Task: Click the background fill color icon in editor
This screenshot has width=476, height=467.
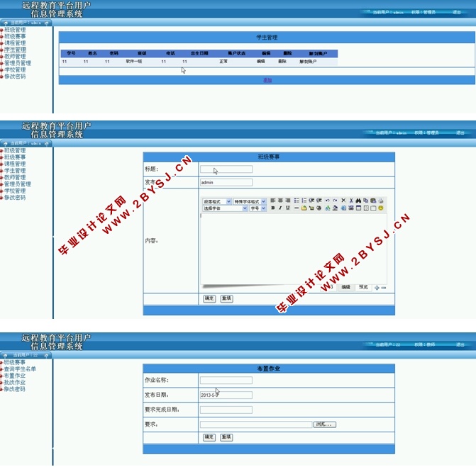Action: (x=335, y=208)
